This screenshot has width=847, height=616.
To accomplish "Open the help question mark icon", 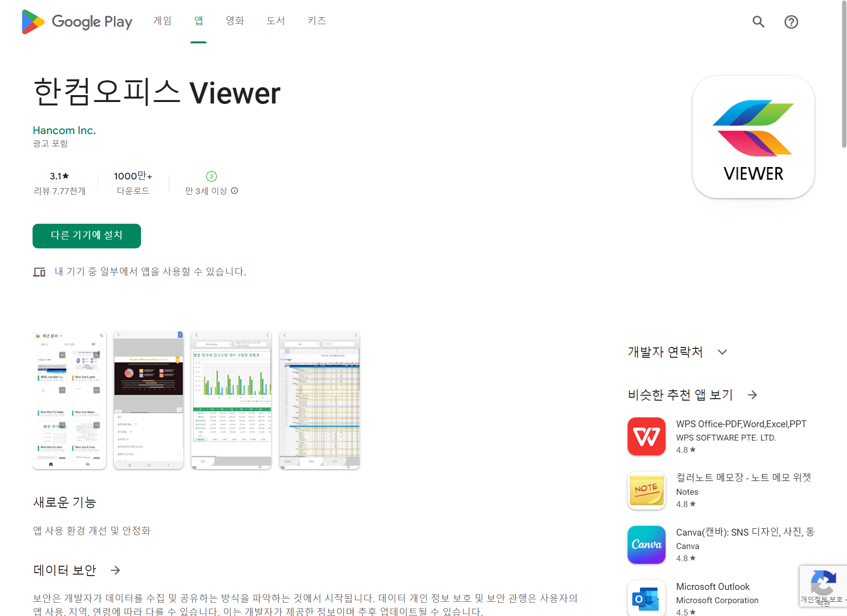I will coord(791,22).
